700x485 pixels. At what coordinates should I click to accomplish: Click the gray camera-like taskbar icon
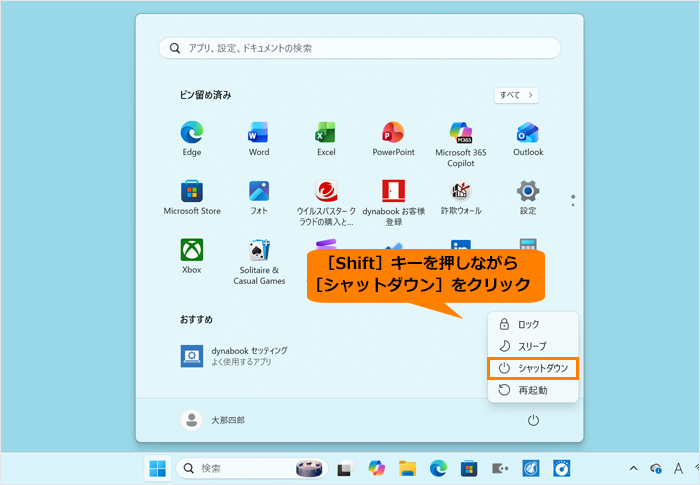click(x=500, y=468)
